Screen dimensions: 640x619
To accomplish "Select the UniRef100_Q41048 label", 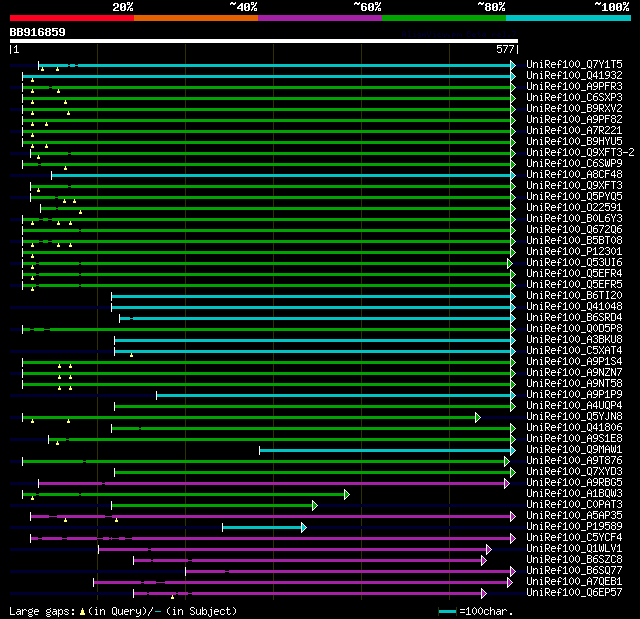I will pos(574,307).
